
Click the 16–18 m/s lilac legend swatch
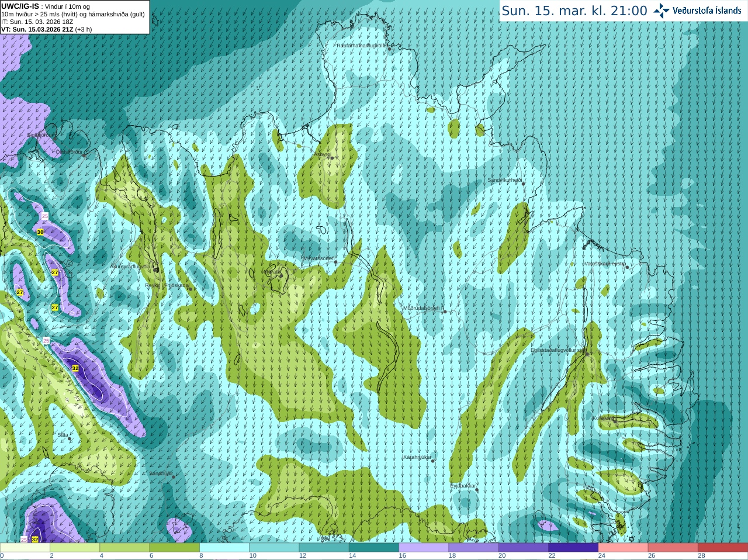pyautogui.click(x=424, y=548)
